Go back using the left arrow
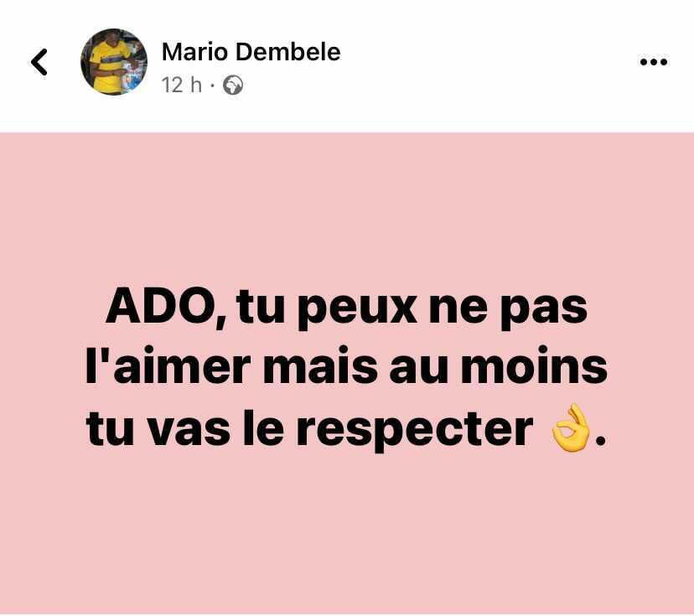Screen dimensions: 694x616 [x=39, y=62]
